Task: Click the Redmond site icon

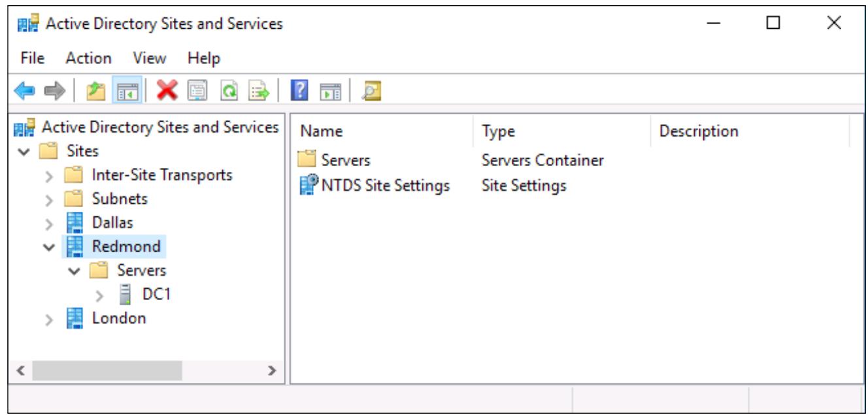Action: (75, 246)
